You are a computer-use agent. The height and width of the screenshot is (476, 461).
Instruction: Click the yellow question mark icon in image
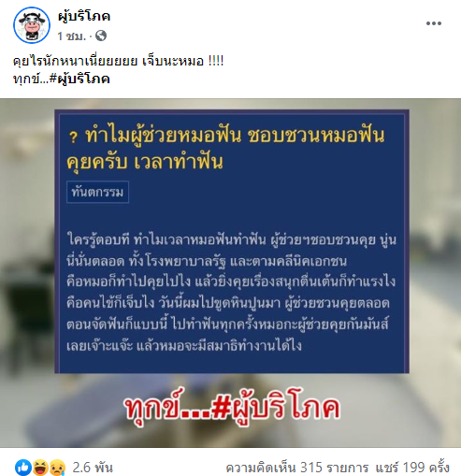(73, 137)
